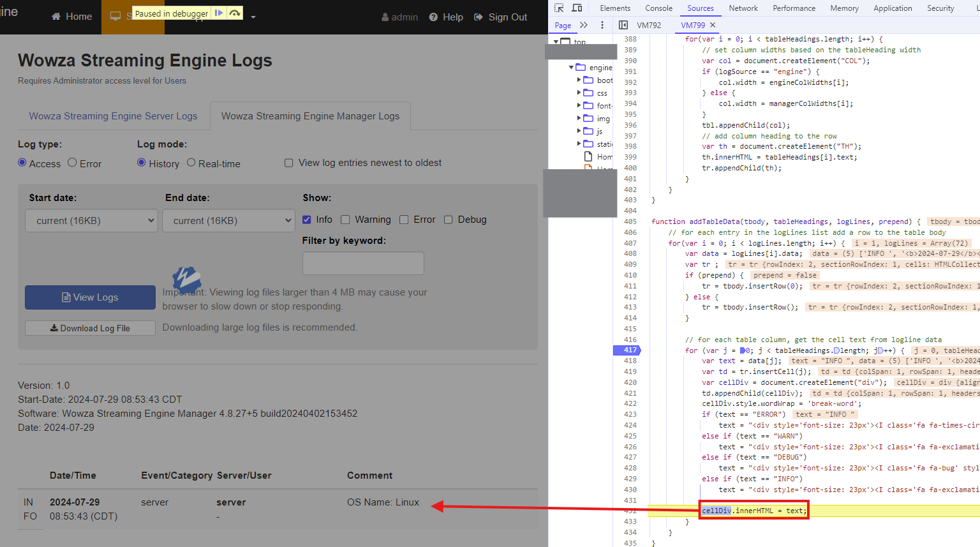The image size is (980, 547).
Task: Click the View Logs button
Action: tap(90, 297)
